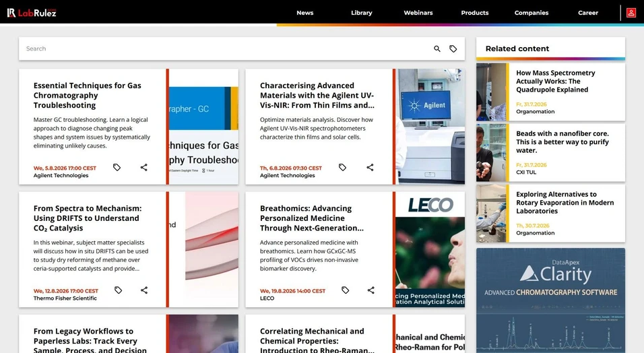Click date Th, 6.8.2026 07:30 CEST
Image resolution: width=644 pixels, height=353 pixels.
coord(291,168)
